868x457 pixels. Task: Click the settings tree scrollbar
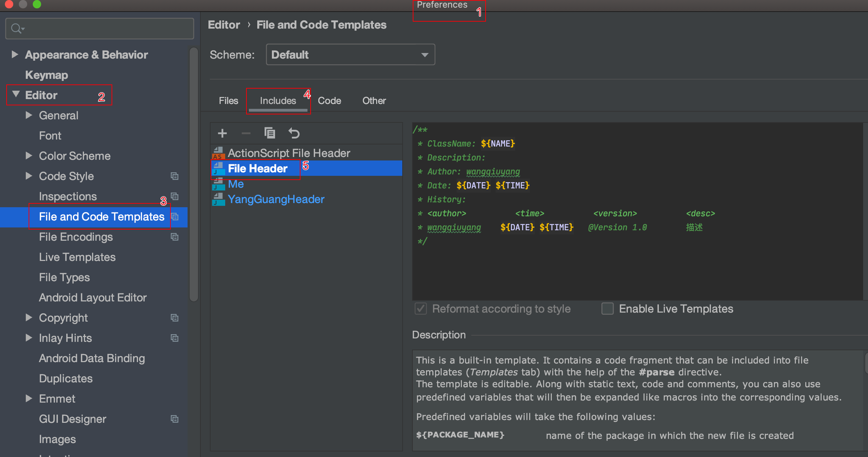[194, 174]
